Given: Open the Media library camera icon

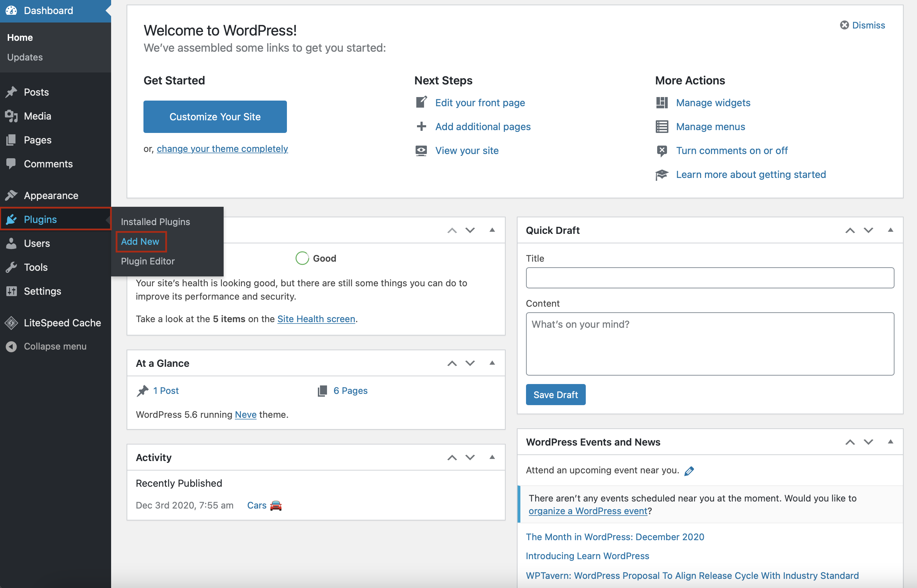Looking at the screenshot, I should [x=12, y=116].
